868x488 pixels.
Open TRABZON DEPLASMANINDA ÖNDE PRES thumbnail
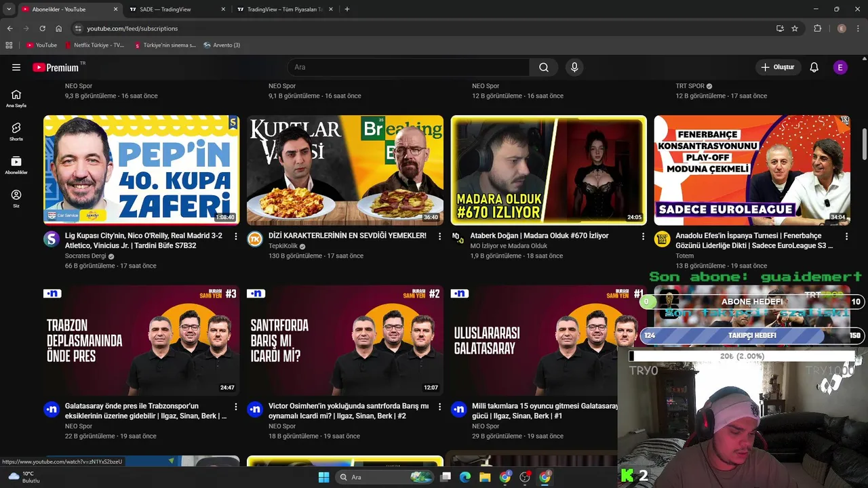point(141,340)
